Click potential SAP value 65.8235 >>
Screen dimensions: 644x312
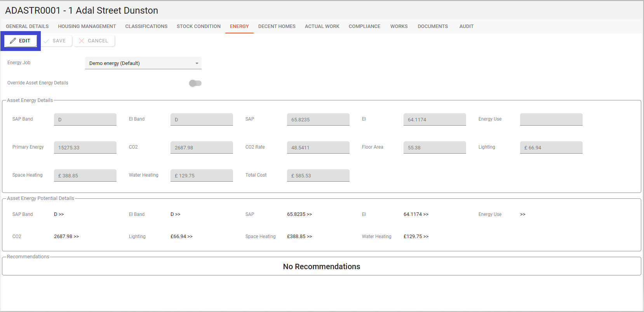click(299, 214)
